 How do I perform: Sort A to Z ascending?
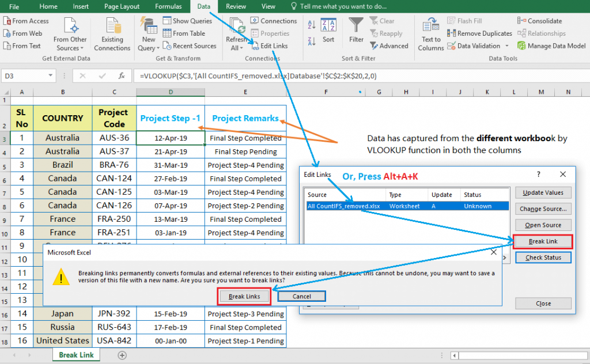(312, 25)
